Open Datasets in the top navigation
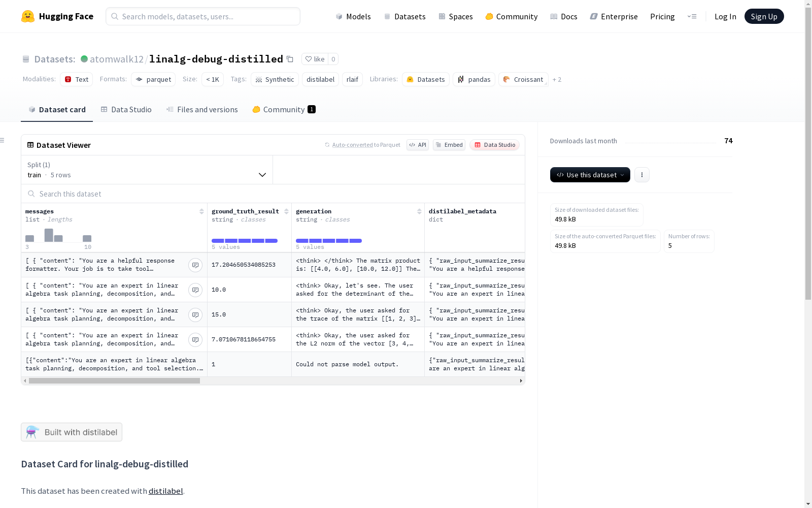The width and height of the screenshot is (812, 508). point(404,16)
